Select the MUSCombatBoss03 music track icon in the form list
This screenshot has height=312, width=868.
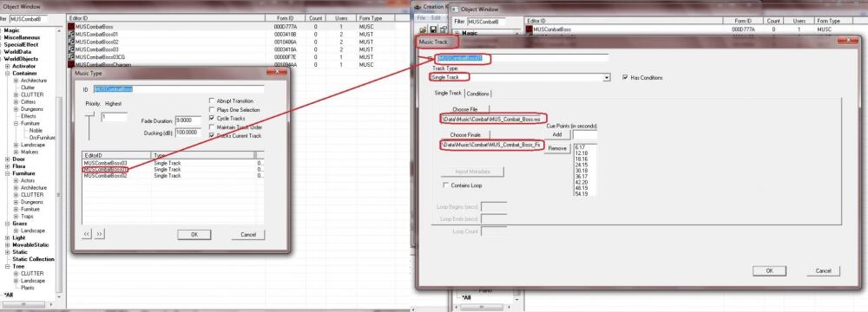click(71, 49)
